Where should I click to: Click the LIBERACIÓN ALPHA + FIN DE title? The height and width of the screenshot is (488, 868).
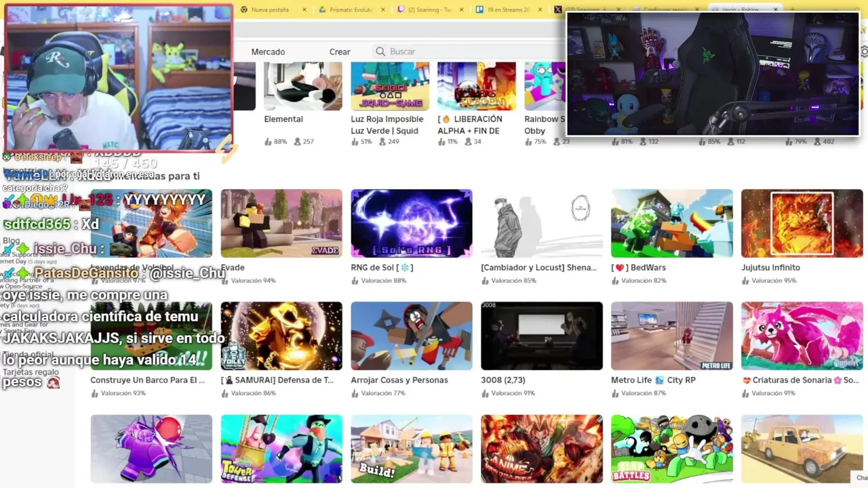click(x=470, y=125)
